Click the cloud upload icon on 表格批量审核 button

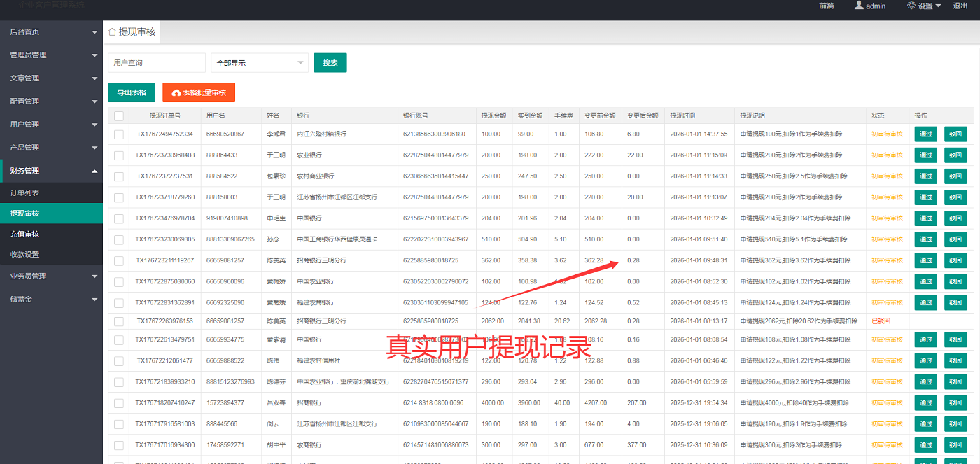pos(174,92)
